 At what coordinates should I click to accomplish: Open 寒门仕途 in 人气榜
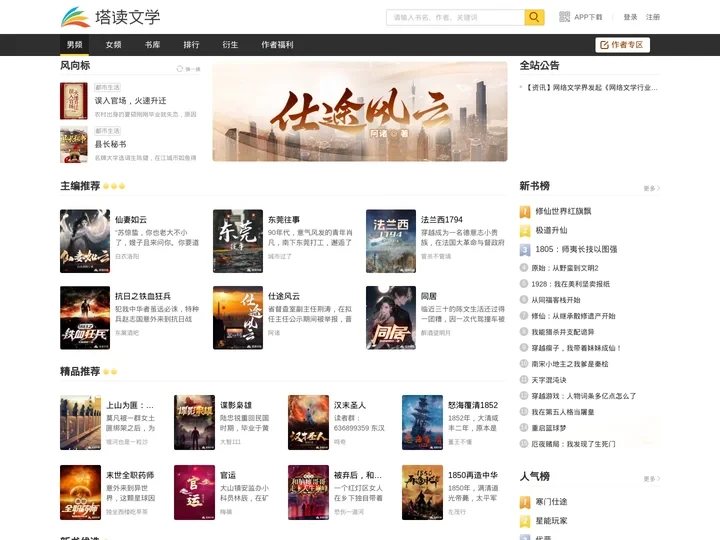[551, 502]
